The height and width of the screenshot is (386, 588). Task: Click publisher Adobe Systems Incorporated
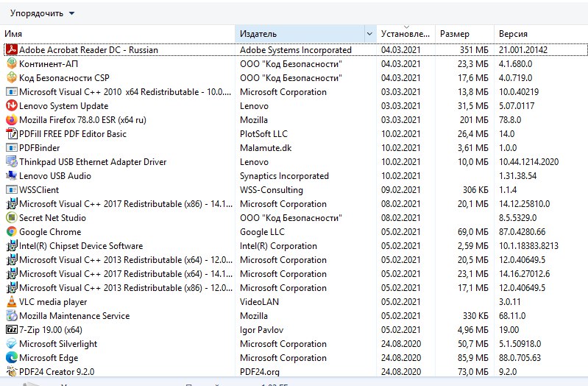[296, 50]
